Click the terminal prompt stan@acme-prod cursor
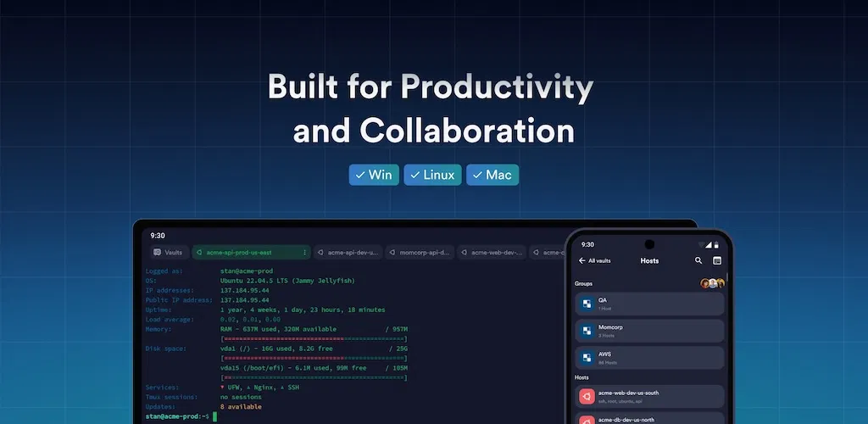 tap(214, 416)
